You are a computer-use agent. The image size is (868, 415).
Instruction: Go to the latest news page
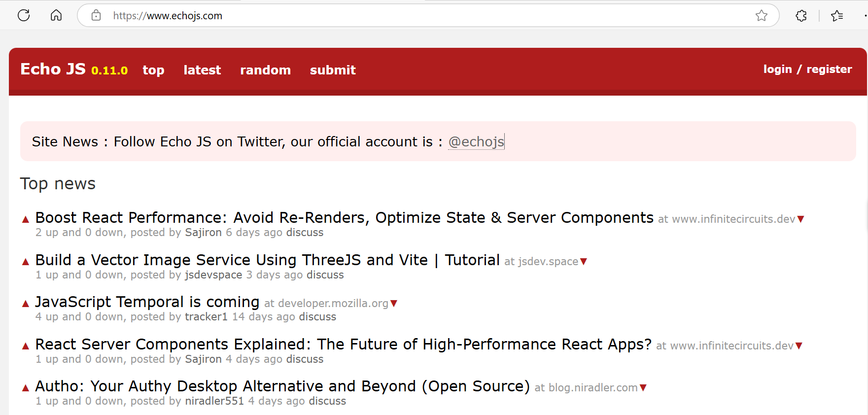coord(202,70)
